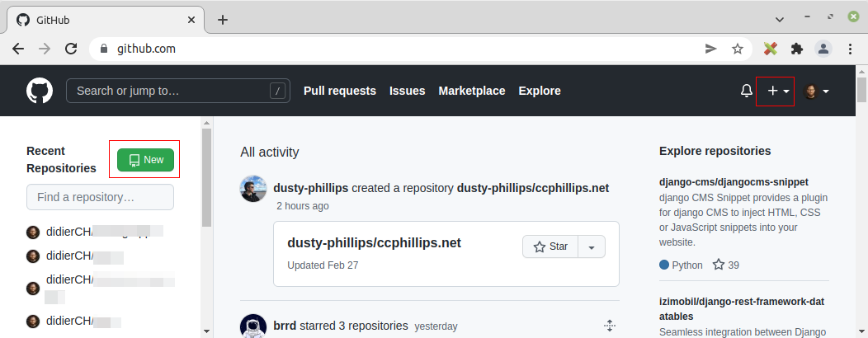
Task: Click the Python language indicator
Action: (x=681, y=265)
